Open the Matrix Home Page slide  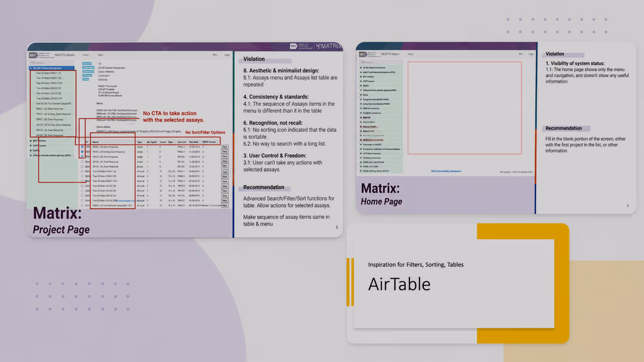[x=496, y=128]
